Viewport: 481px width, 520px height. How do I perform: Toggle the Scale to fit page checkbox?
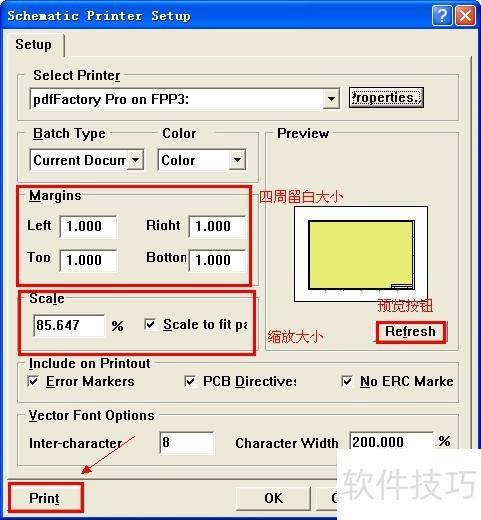point(150,324)
